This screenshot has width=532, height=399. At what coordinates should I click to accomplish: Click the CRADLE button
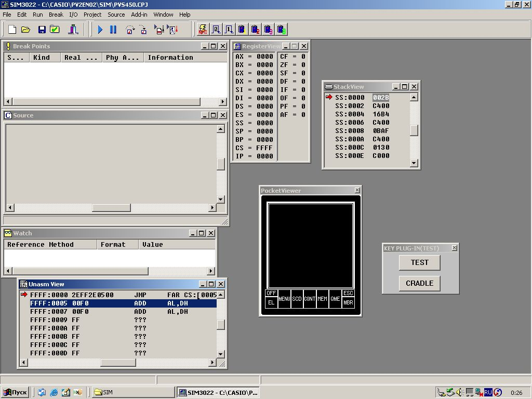point(419,283)
